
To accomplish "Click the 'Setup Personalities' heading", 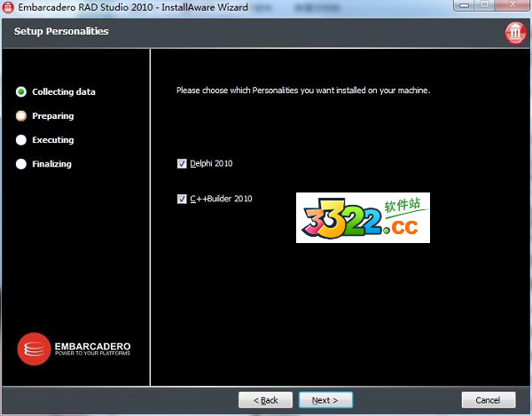I will (61, 31).
